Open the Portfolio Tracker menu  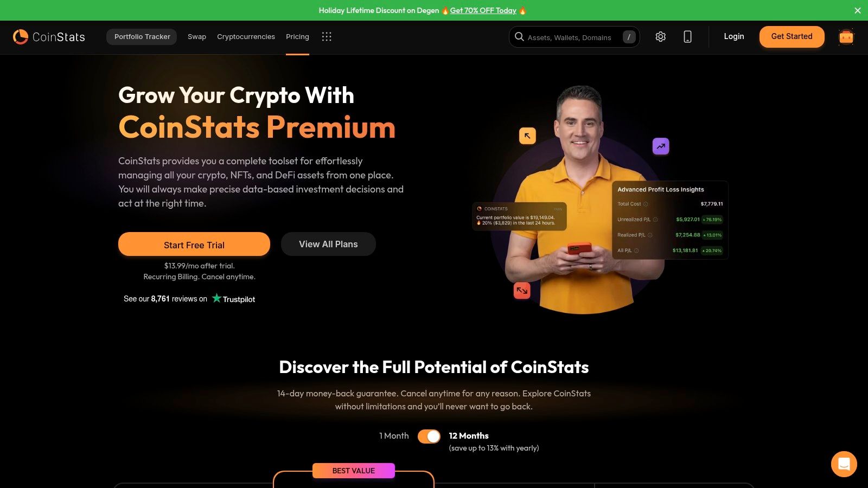click(x=142, y=37)
